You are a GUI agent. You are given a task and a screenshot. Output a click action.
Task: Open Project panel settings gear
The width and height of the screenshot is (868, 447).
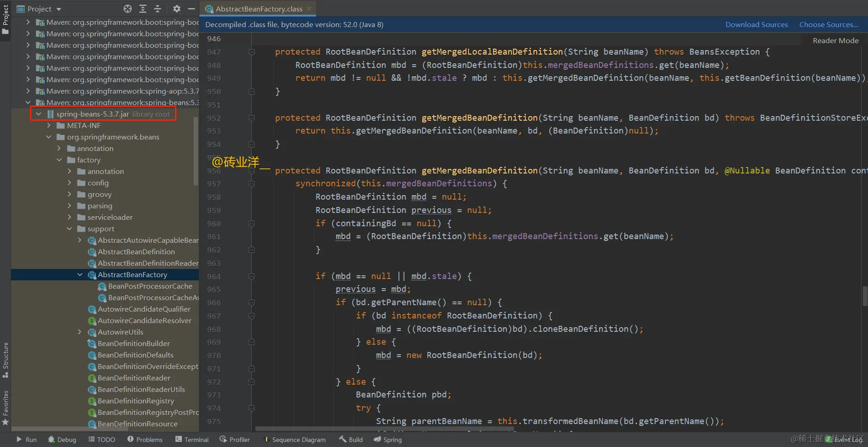coord(177,9)
